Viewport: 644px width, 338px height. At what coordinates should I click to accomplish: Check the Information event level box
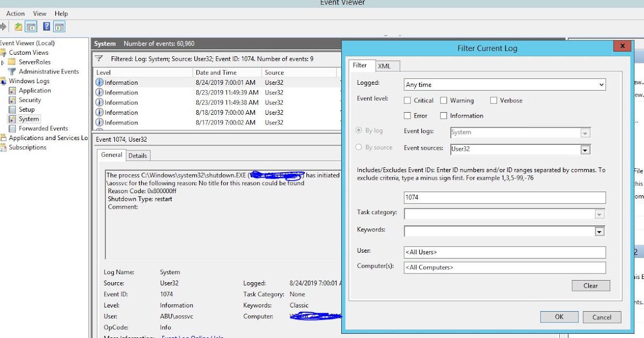(444, 115)
